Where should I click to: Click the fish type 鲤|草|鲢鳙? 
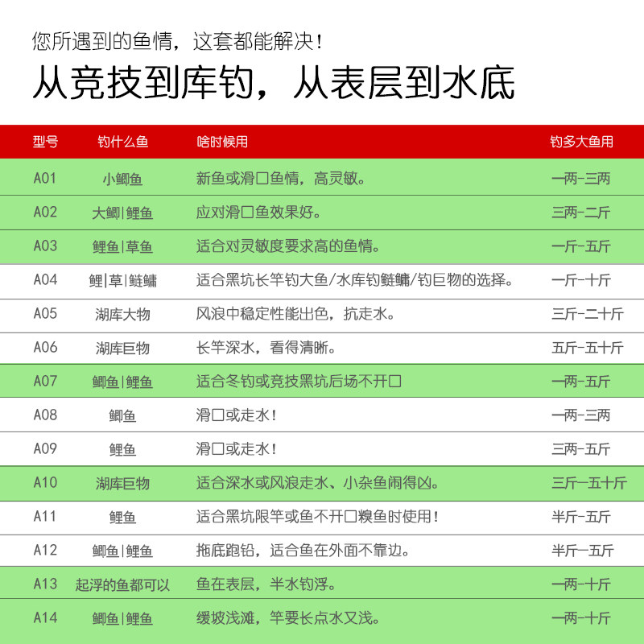pyautogui.click(x=122, y=280)
